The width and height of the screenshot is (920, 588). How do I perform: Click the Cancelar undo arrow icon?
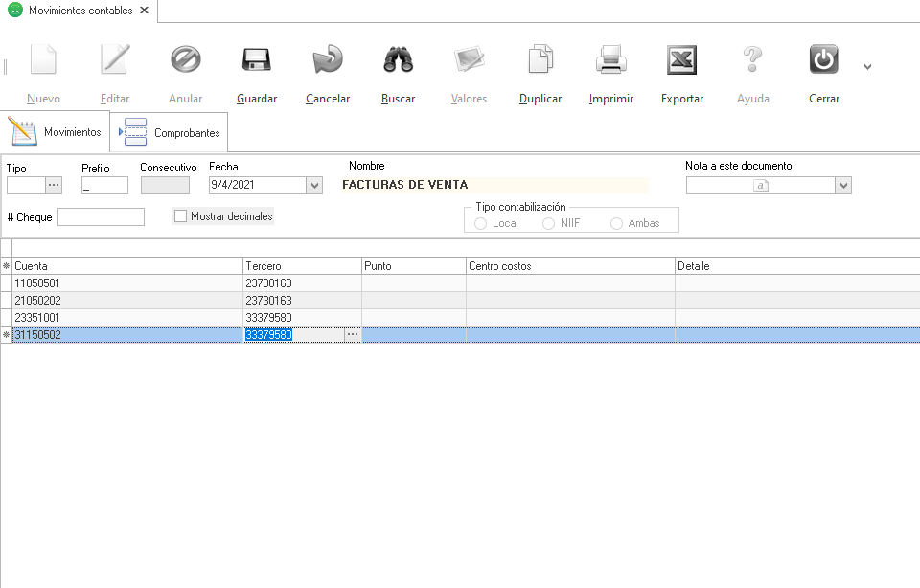[328, 61]
